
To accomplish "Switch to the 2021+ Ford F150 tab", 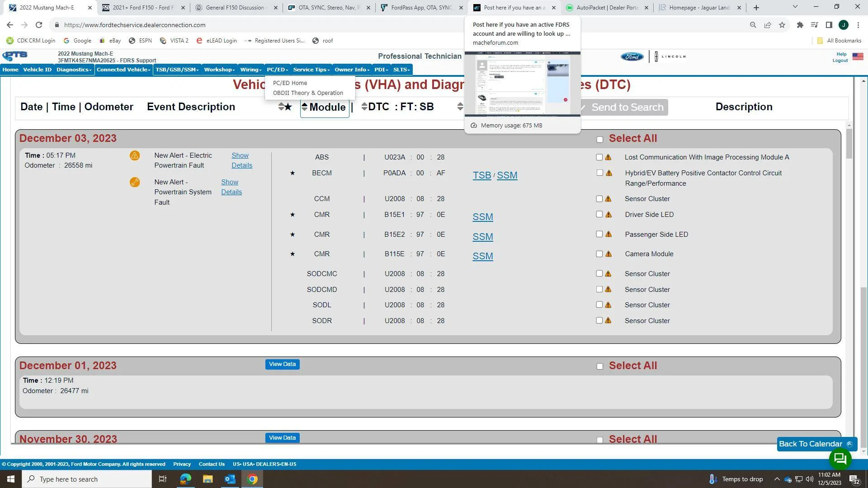I will (x=144, y=8).
